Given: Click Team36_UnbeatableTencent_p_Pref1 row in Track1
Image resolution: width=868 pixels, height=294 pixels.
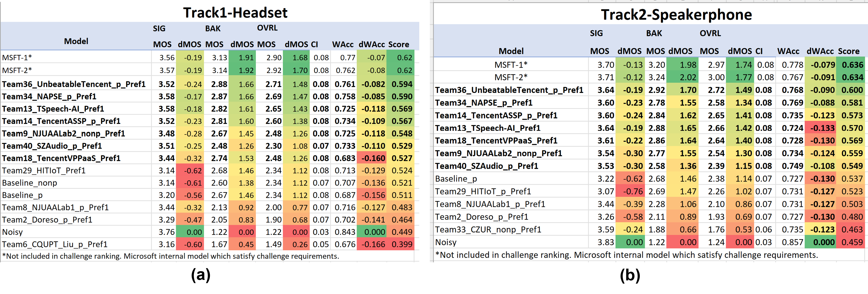Looking at the screenshot, I should (74, 84).
